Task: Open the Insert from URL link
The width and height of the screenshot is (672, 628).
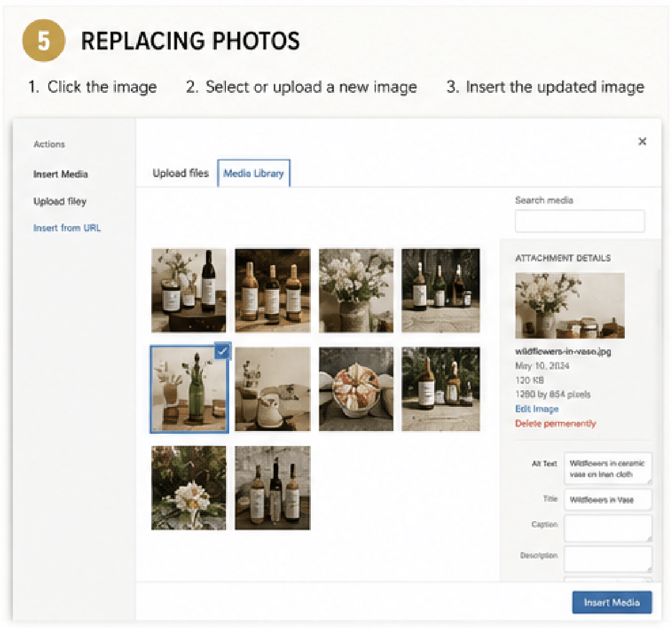Action: (67, 228)
